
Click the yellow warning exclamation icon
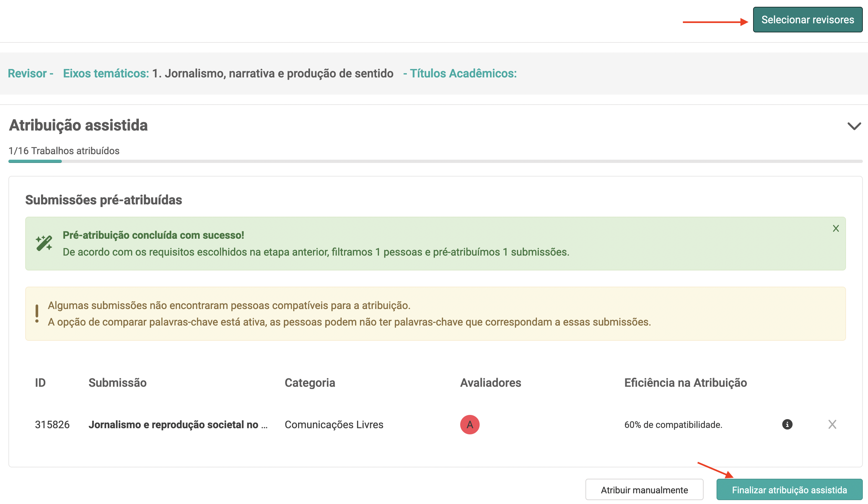coord(37,313)
